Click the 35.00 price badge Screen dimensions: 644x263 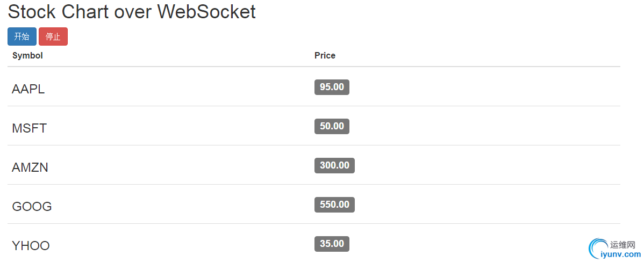tap(332, 244)
